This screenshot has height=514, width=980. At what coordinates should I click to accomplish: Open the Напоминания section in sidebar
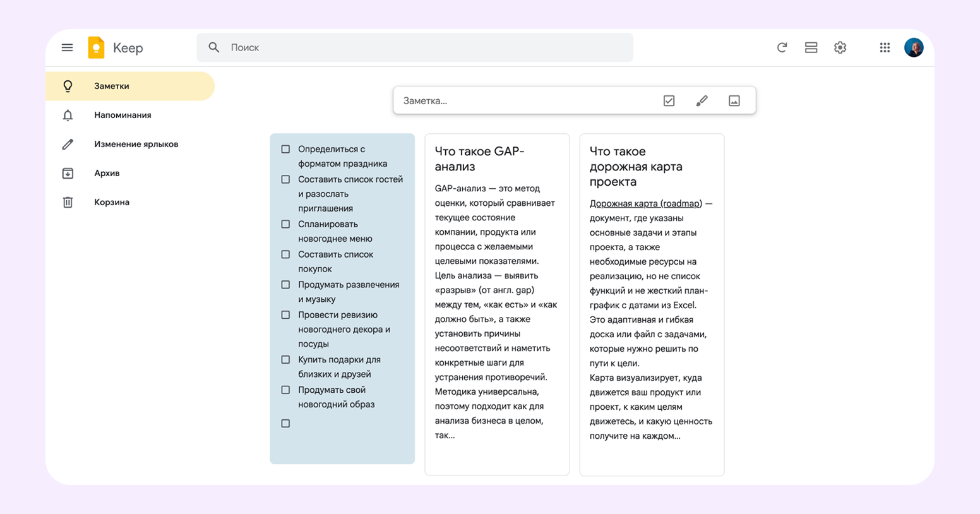point(122,115)
